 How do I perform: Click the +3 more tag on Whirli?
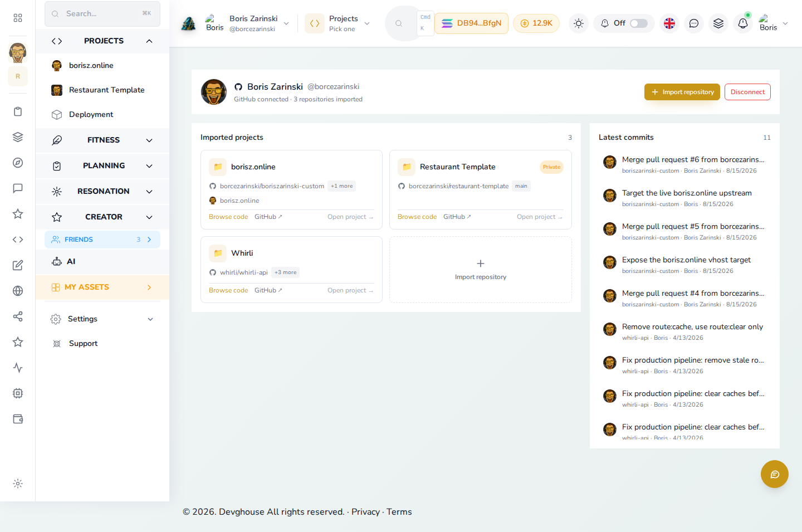pyautogui.click(x=286, y=272)
